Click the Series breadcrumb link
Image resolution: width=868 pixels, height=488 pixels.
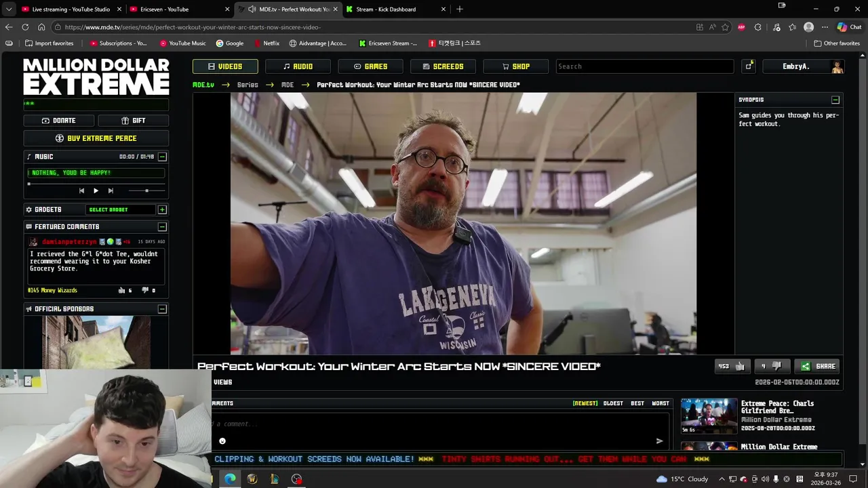pyautogui.click(x=248, y=85)
